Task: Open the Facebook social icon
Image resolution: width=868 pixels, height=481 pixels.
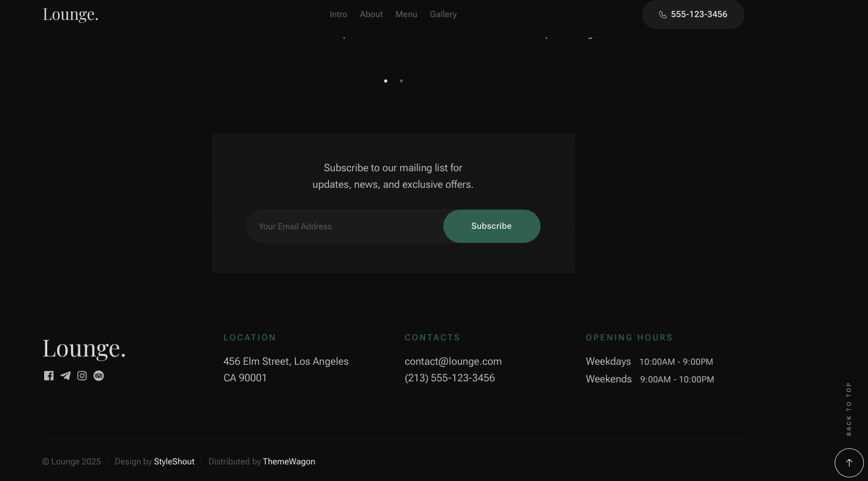Action: pos(49,376)
